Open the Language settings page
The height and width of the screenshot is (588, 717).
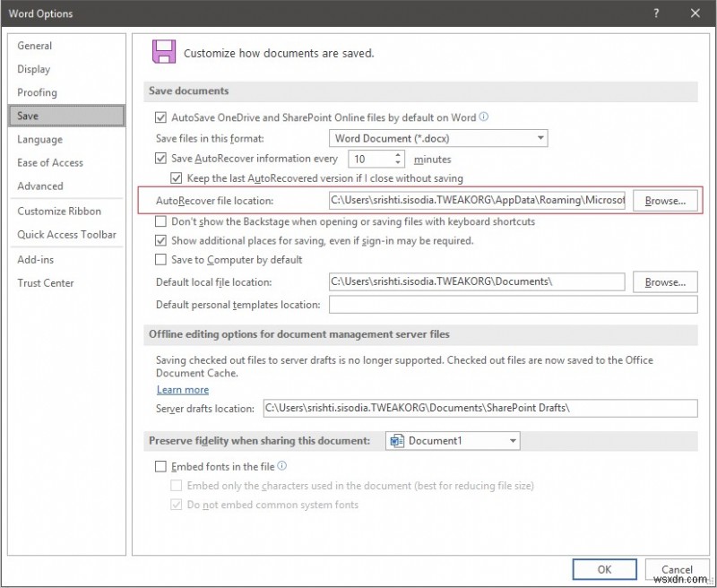(x=41, y=139)
